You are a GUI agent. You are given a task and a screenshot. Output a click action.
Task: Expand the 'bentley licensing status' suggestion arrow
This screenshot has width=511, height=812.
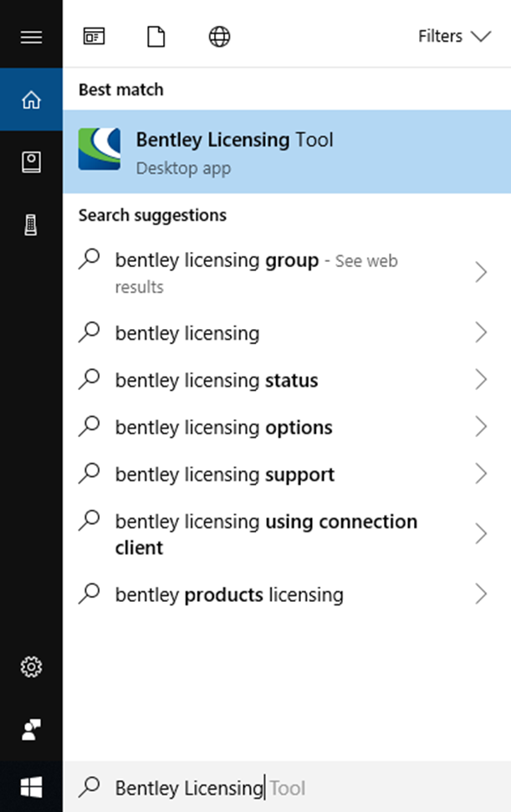[x=481, y=380]
